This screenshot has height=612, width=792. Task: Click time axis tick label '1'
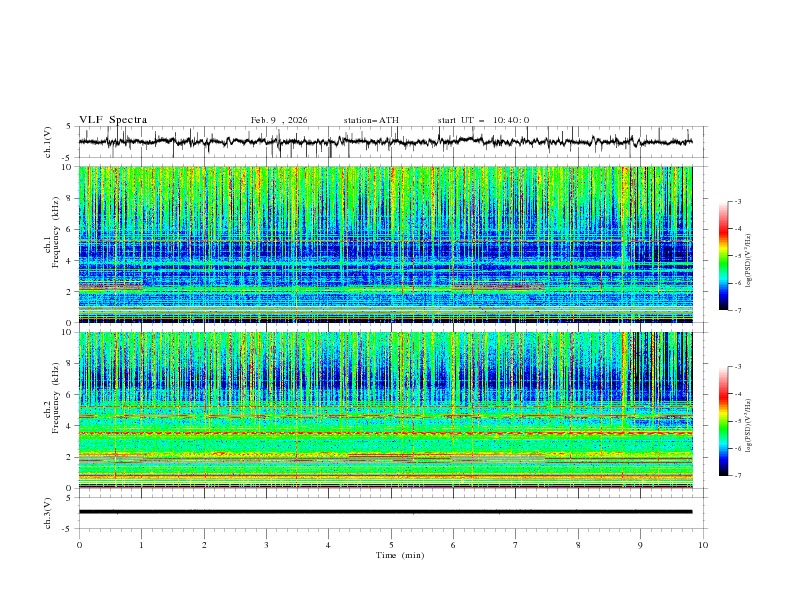tap(141, 545)
